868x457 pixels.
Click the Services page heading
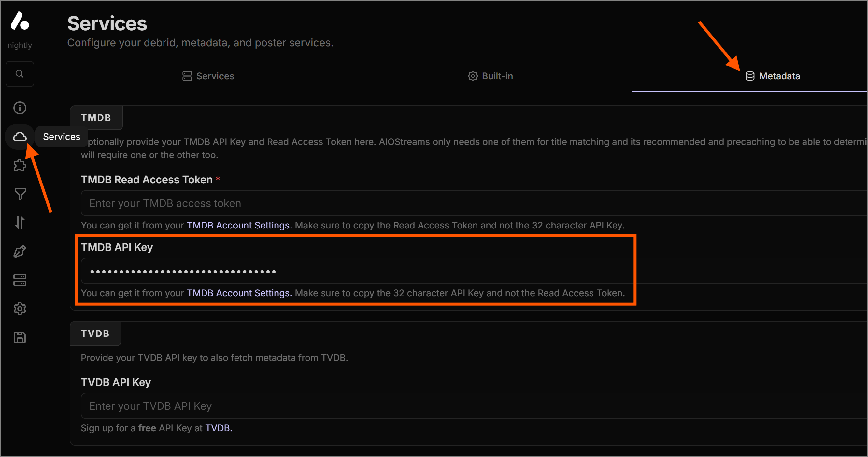coord(107,23)
